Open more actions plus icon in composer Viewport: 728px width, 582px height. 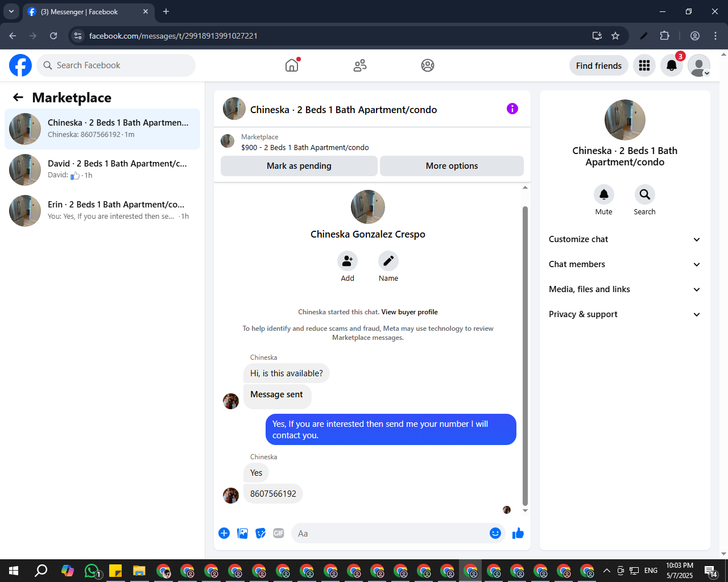tap(224, 533)
